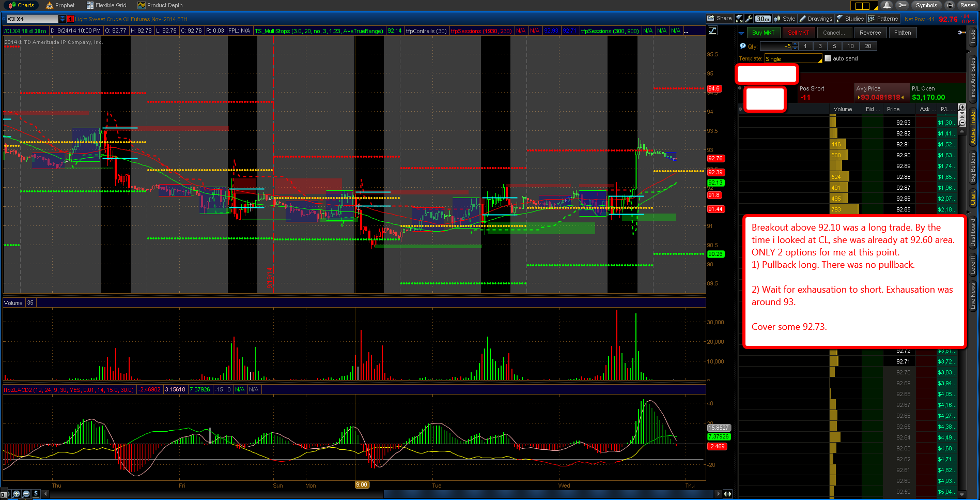Click the symbol link circle icon
The width and height of the screenshot is (980, 500).
tap(4, 19)
